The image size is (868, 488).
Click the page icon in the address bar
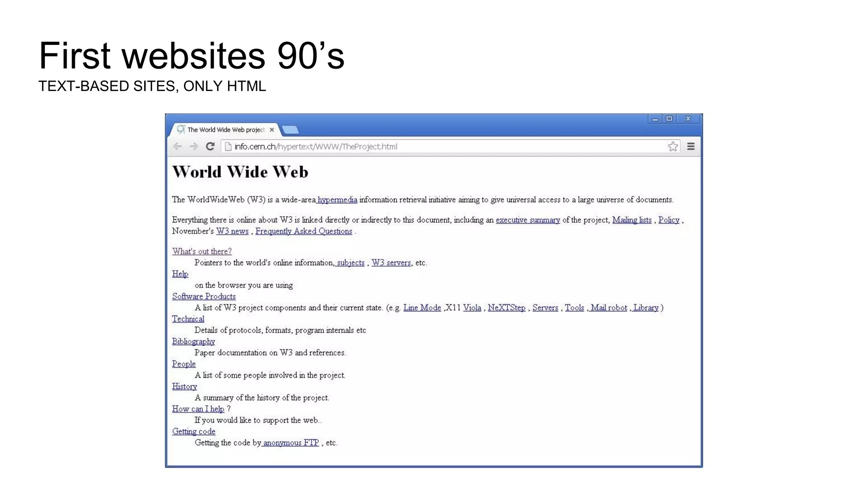coord(228,147)
